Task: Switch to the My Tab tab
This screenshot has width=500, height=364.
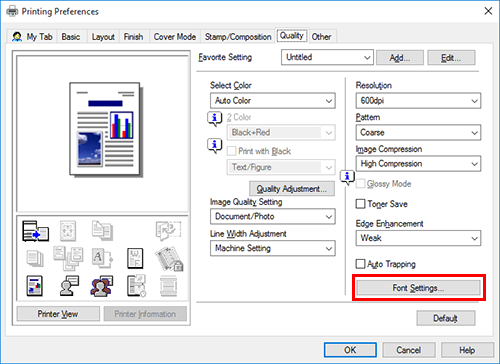Action: pyautogui.click(x=32, y=37)
